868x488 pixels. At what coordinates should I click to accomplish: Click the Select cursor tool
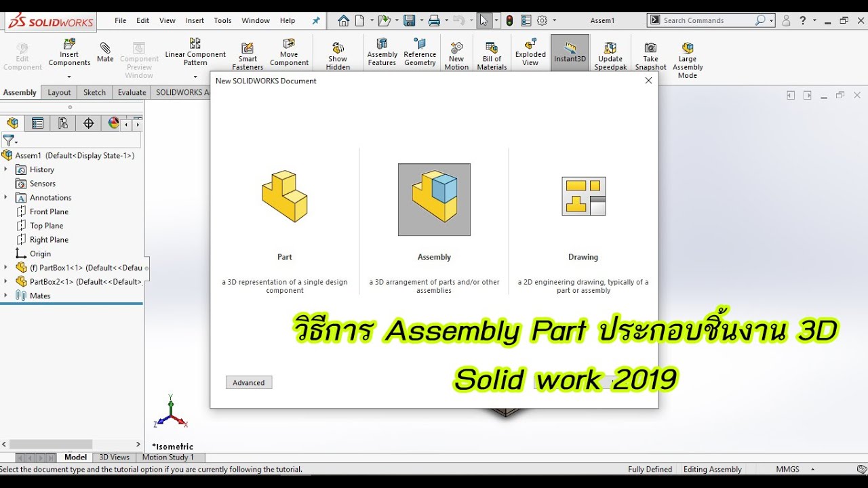pyautogui.click(x=484, y=20)
